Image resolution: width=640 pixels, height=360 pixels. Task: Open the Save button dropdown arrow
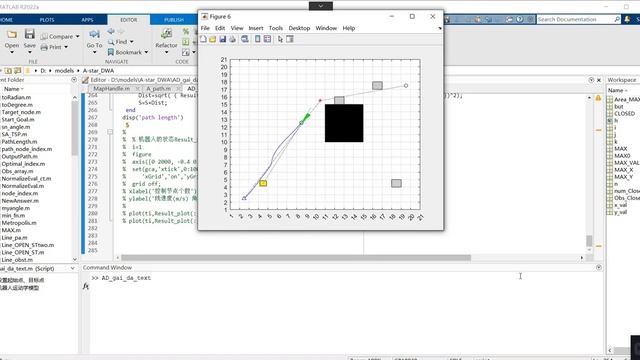[29, 52]
